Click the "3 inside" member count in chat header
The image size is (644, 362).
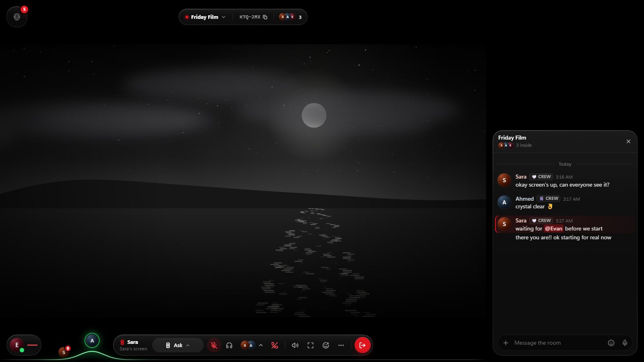tap(524, 145)
